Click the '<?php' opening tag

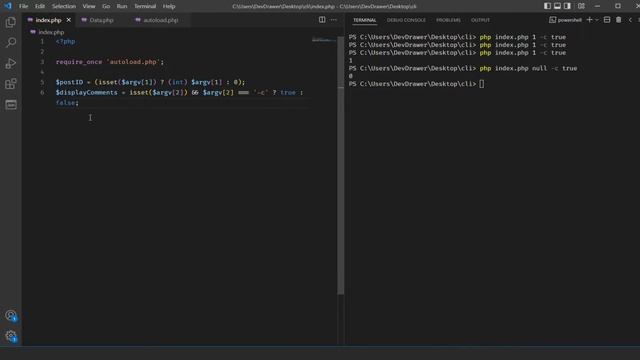point(65,41)
